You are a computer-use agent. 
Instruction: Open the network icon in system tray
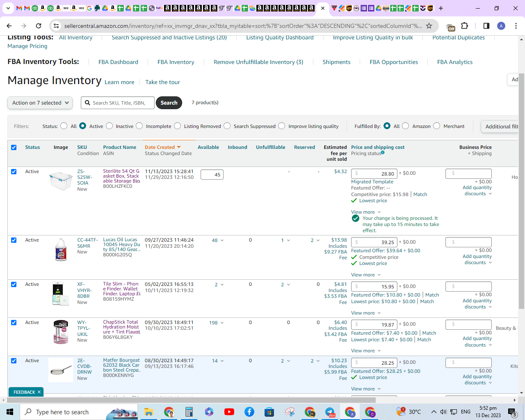454,412
